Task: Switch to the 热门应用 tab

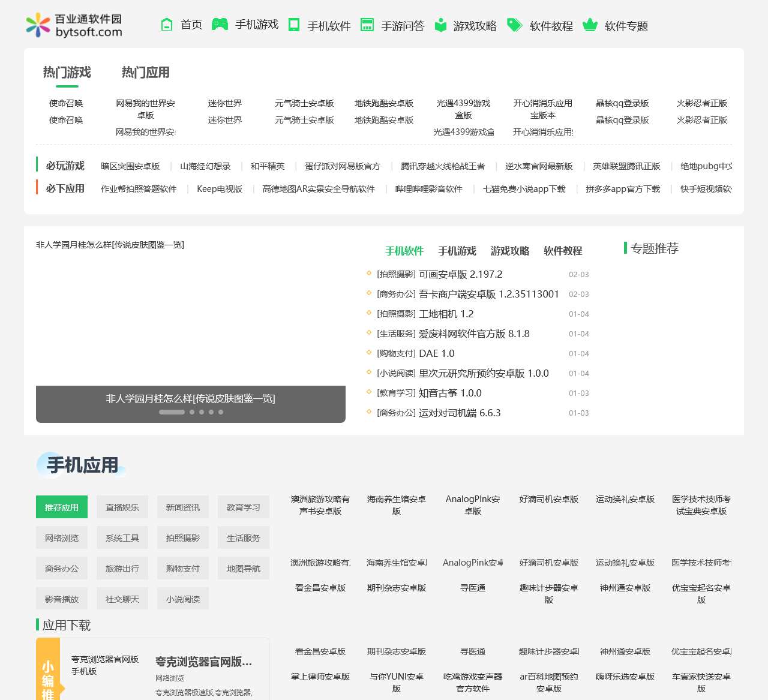Action: (x=145, y=73)
